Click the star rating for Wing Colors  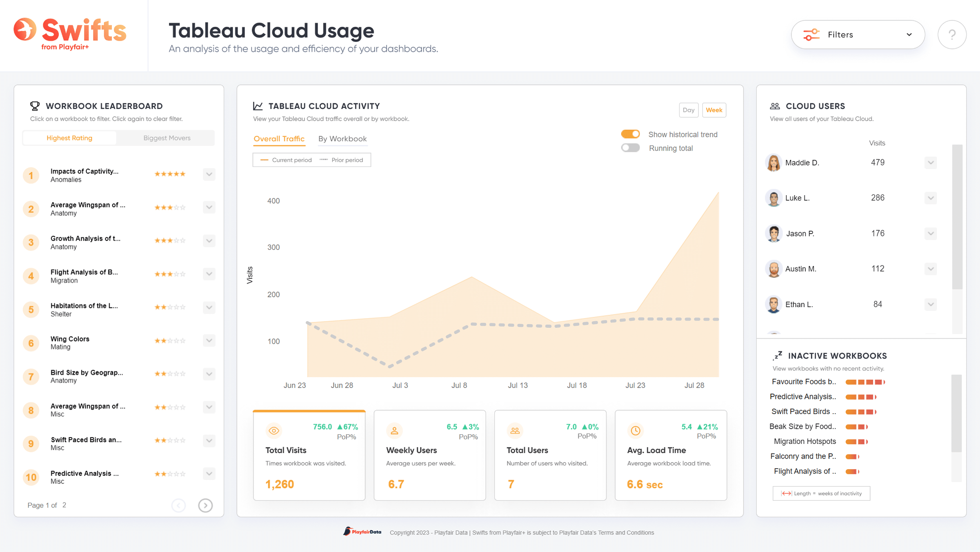(170, 341)
